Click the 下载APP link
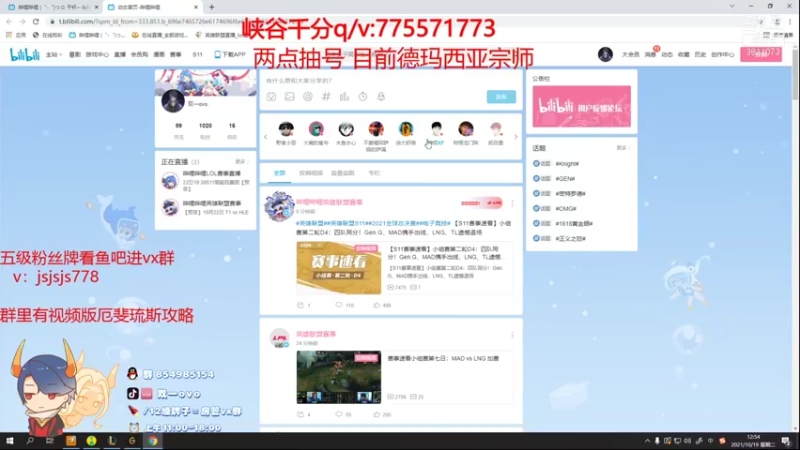This screenshot has height=450, width=800. click(x=230, y=55)
